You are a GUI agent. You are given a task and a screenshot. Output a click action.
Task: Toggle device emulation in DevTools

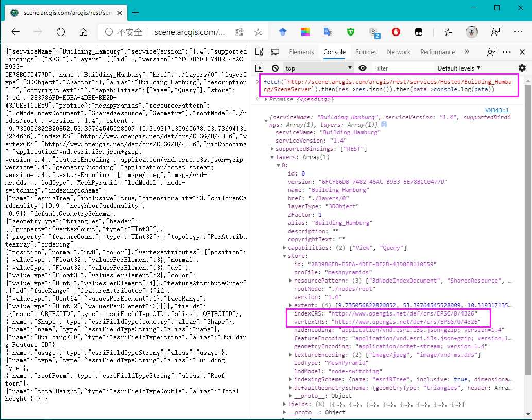pos(275,52)
